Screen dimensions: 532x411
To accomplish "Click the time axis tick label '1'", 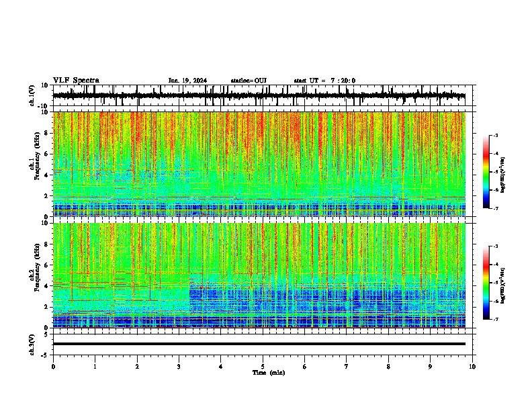I will pos(95,367).
